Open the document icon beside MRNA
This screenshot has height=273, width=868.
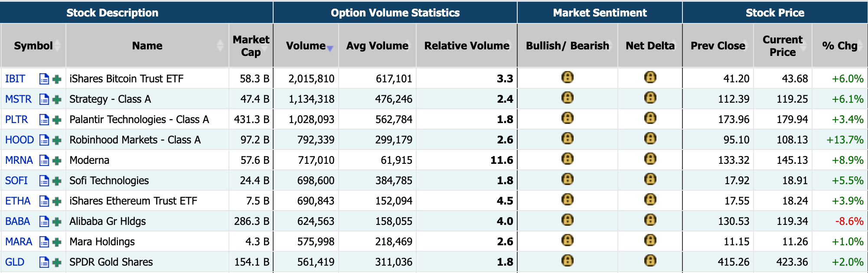click(44, 160)
